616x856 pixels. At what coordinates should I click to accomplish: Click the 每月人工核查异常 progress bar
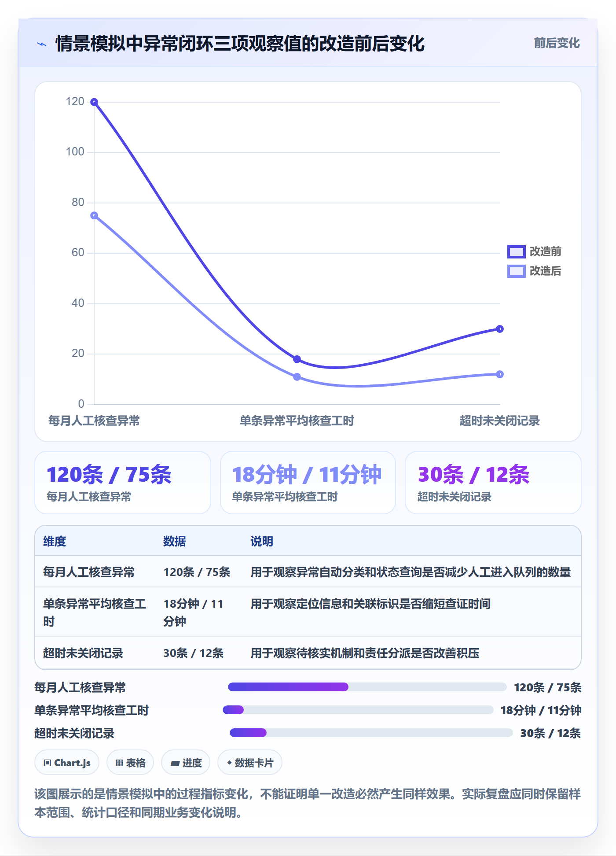(367, 687)
